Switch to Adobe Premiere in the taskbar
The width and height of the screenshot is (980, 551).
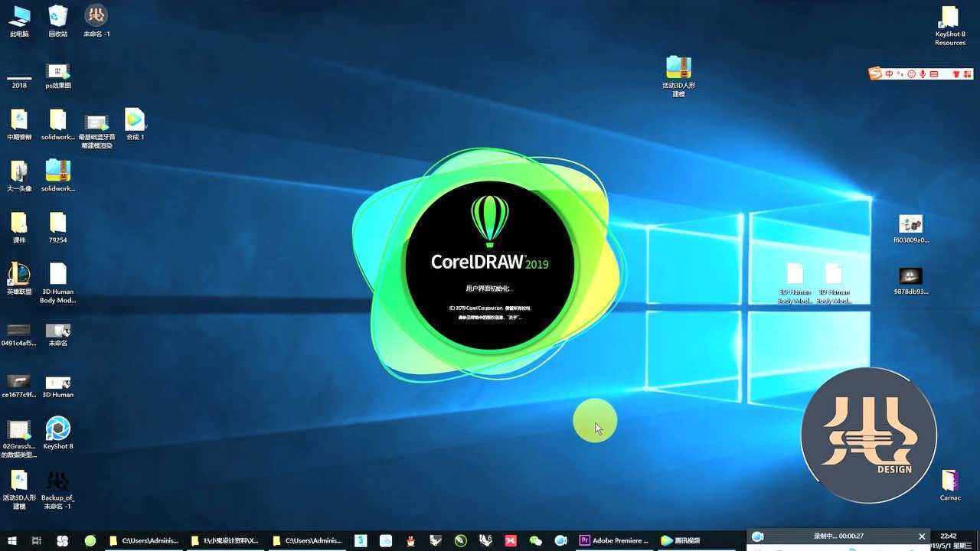(614, 540)
